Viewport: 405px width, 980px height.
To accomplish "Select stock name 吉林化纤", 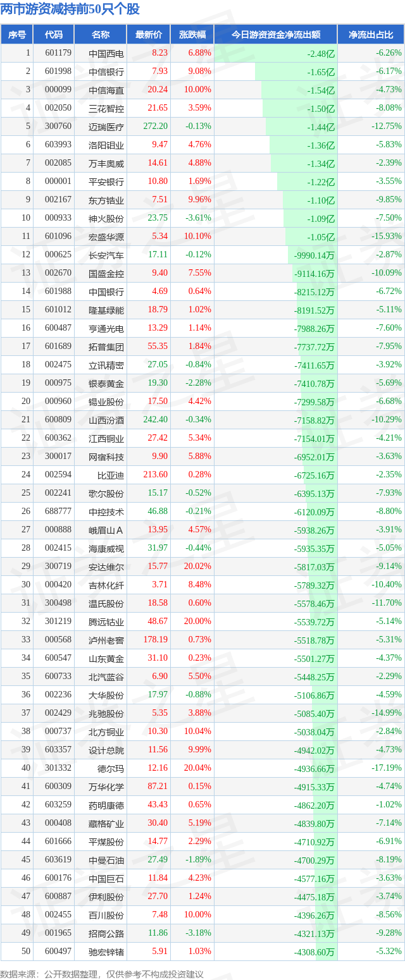I will pos(106,585).
